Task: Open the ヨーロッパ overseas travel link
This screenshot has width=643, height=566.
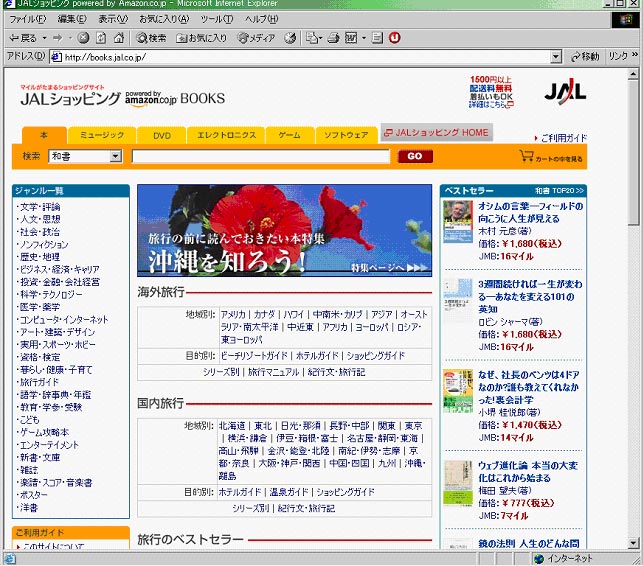Action: [372, 327]
